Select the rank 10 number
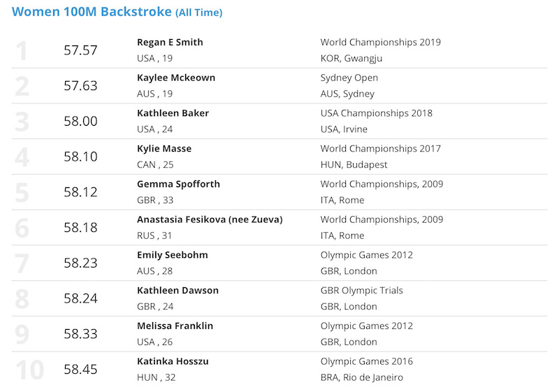This screenshot has width=559, height=392. click(x=30, y=370)
